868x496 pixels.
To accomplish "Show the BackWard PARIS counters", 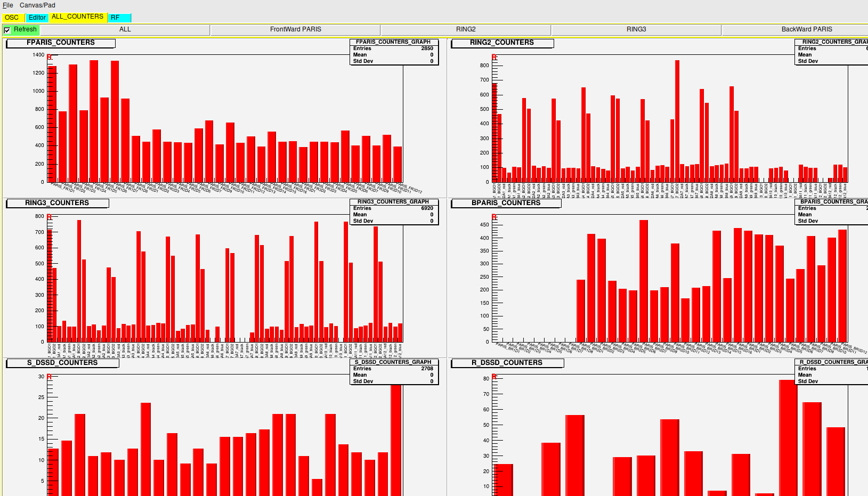I will point(806,30).
